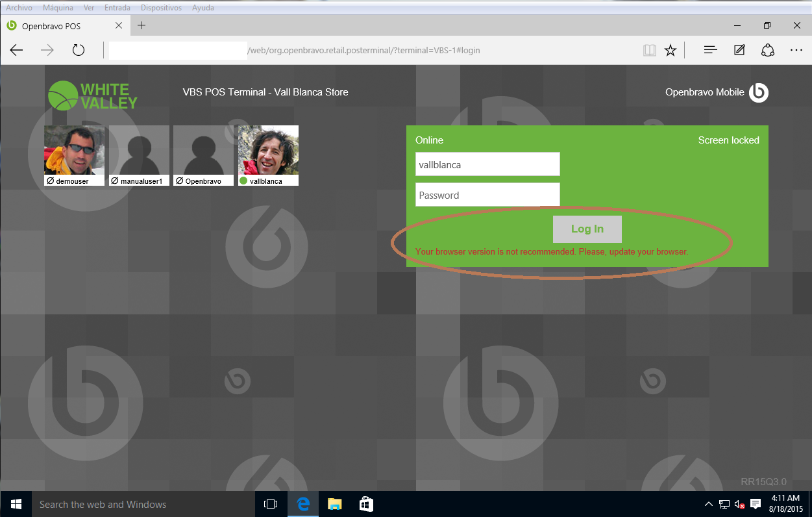This screenshot has width=812, height=517.
Task: Click the browser Back arrow
Action: click(17, 50)
